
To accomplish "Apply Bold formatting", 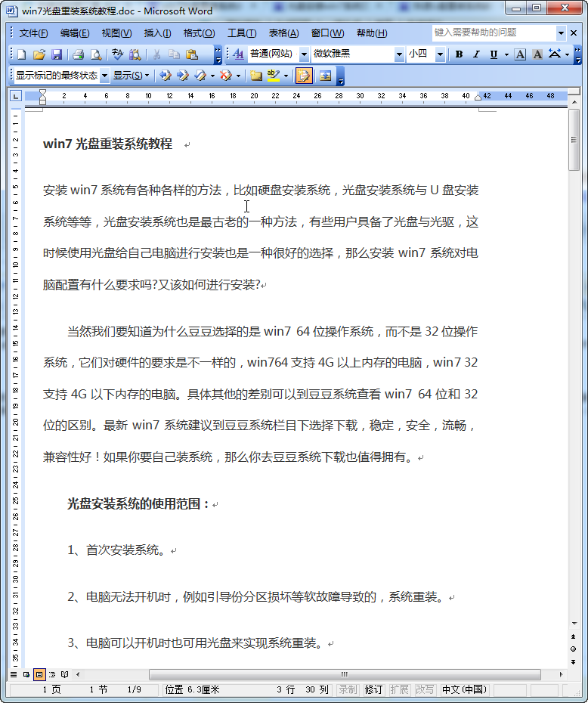I will tap(459, 54).
